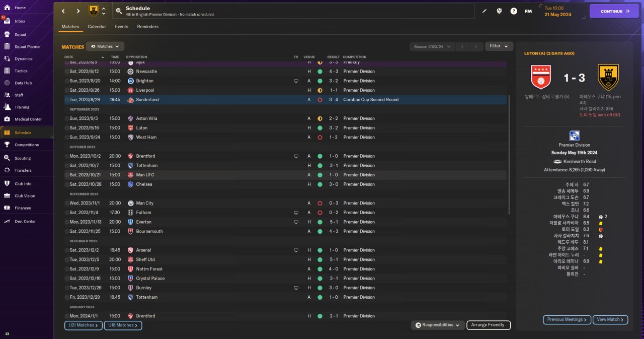Screen dimensions: 644x339
Task: Open the Matches view dropdown
Action: (105, 46)
